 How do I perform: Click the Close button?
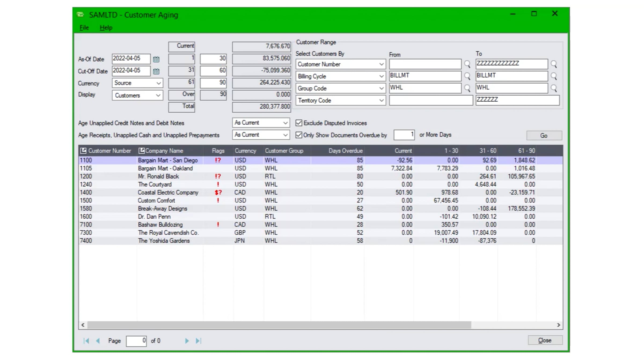coord(545,340)
